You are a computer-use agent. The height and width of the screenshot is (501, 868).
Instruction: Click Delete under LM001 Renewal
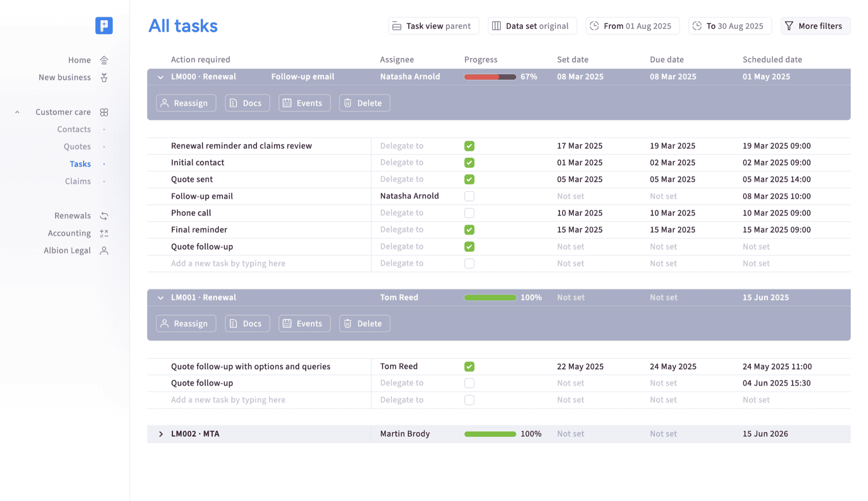pyautogui.click(x=365, y=324)
